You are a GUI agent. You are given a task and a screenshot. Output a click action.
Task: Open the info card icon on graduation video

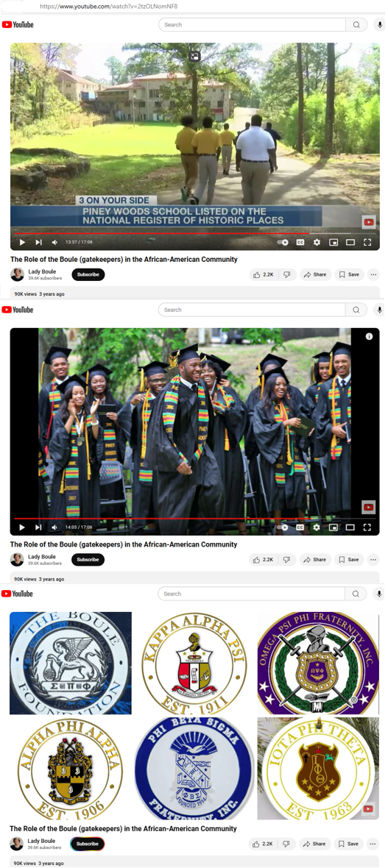click(x=369, y=337)
